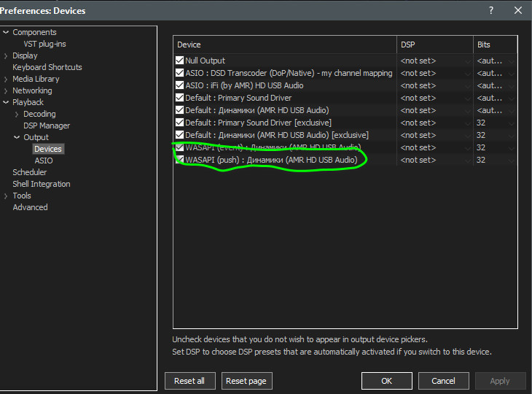Select Output tree label
The height and width of the screenshot is (394, 532).
pyautogui.click(x=36, y=137)
